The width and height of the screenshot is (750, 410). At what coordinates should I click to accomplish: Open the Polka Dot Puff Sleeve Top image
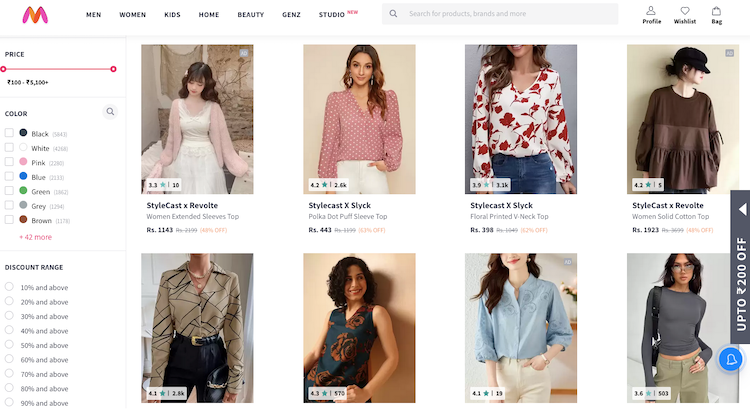tap(359, 119)
